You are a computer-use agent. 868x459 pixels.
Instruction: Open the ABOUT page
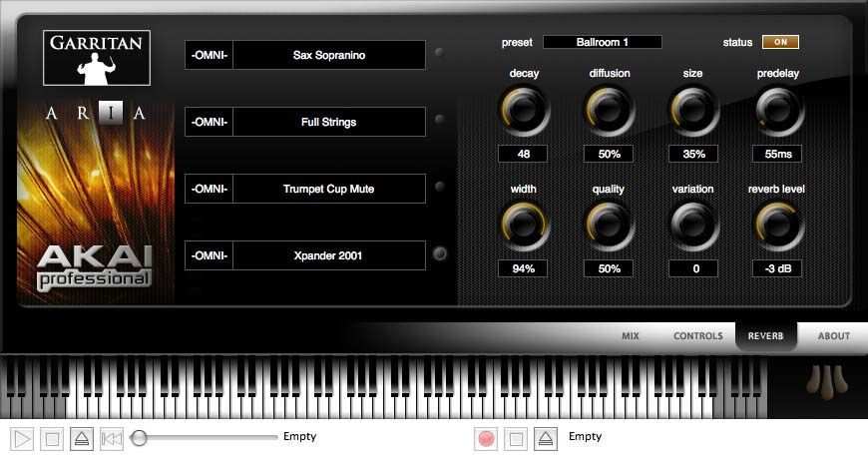(x=834, y=336)
